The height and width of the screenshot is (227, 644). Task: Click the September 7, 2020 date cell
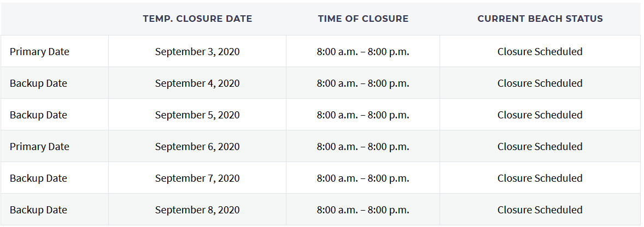pyautogui.click(x=197, y=178)
